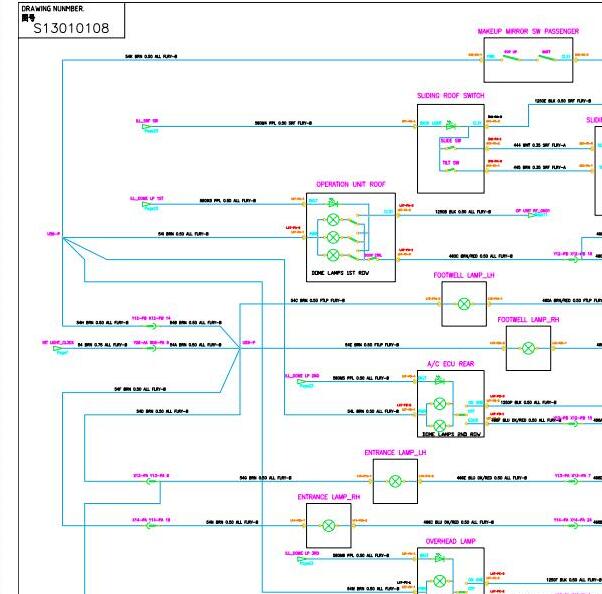Screen dimensions: 602x594
Task: Click the FOOTWELL LAMP_LH label
Action: tap(464, 275)
